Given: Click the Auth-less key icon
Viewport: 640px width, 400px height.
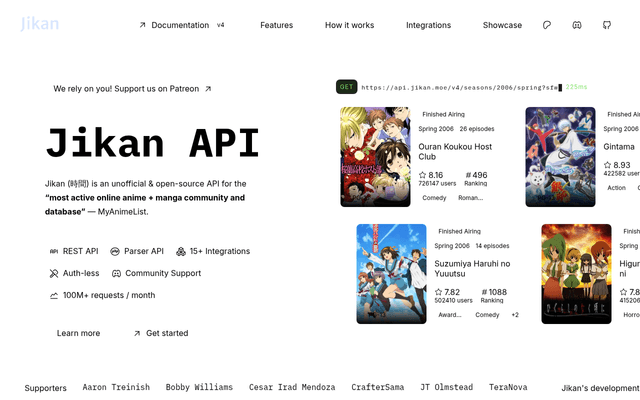Looking at the screenshot, I should (x=53, y=273).
